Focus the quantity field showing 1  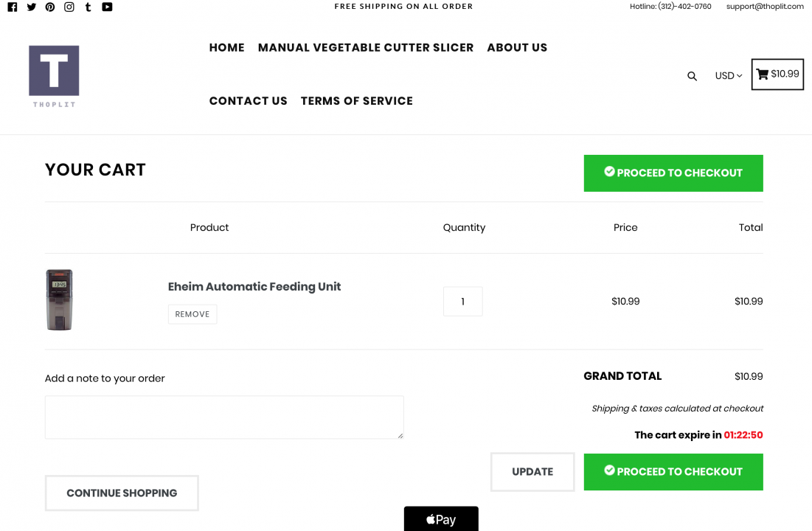tap(463, 302)
